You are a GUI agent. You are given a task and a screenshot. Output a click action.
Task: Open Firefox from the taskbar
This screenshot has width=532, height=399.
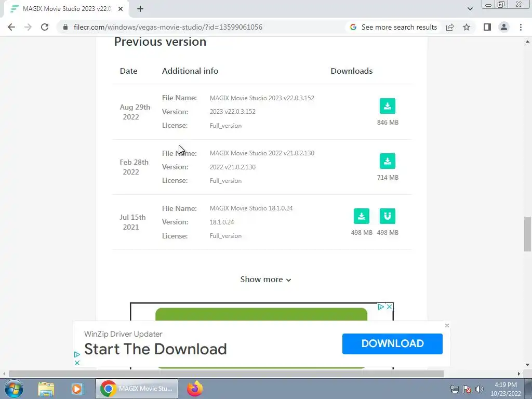coord(195,389)
